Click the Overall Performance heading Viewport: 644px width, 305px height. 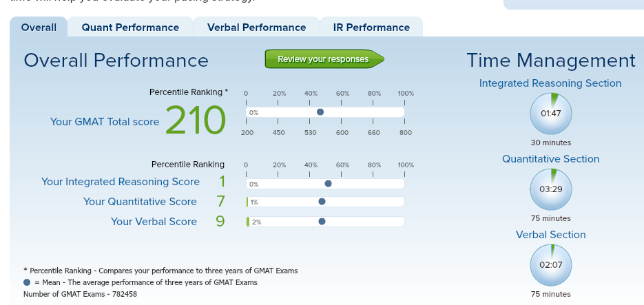[x=116, y=61]
